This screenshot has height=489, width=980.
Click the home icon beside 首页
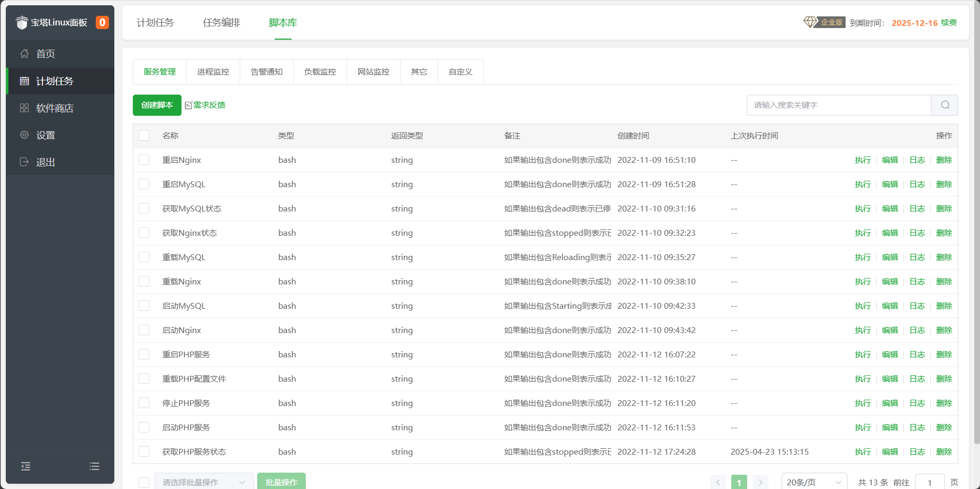pyautogui.click(x=24, y=53)
